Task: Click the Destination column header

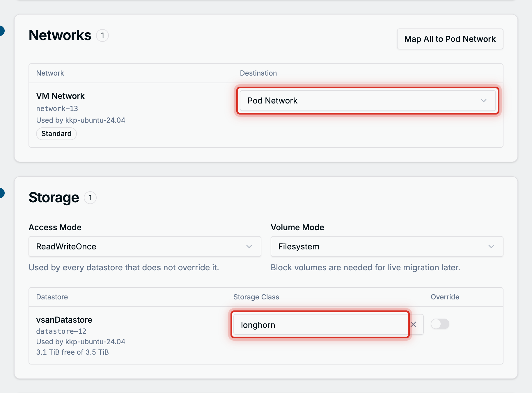Action: tap(258, 73)
